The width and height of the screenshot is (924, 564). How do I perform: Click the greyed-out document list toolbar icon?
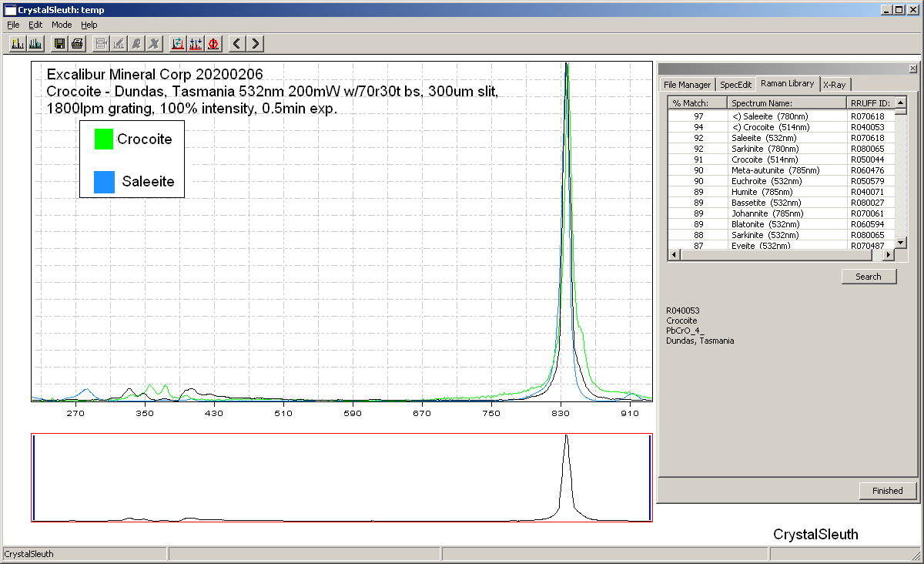point(101,43)
